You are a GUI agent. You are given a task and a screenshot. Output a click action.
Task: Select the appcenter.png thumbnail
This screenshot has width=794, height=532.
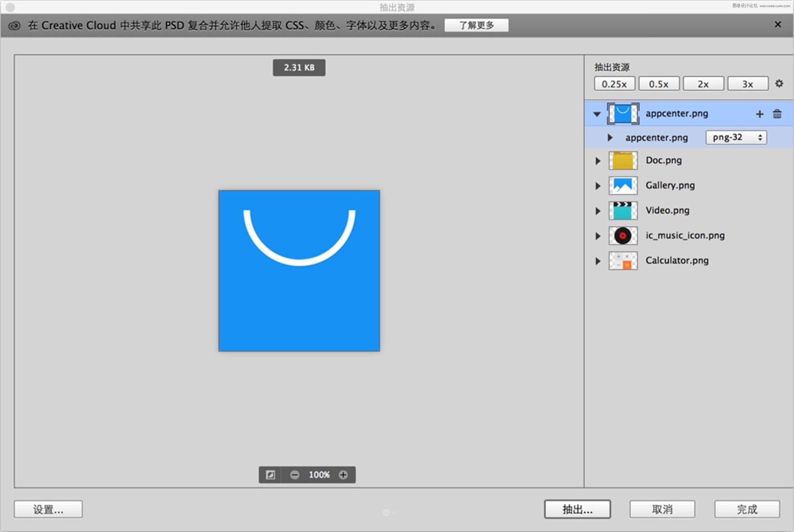pyautogui.click(x=623, y=113)
